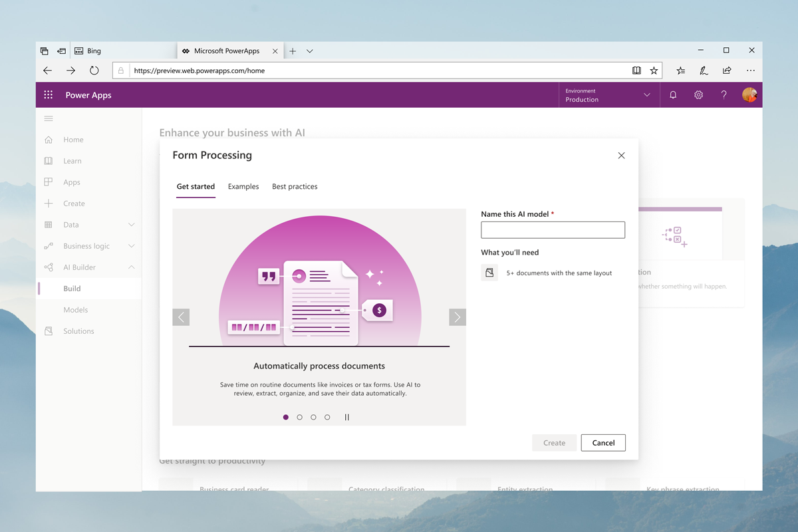Click the set tabs aside icon
This screenshot has width=798, height=532.
point(62,51)
